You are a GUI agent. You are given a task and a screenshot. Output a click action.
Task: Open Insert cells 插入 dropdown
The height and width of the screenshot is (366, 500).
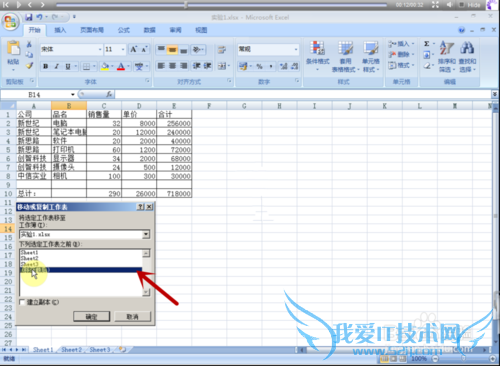click(401, 44)
